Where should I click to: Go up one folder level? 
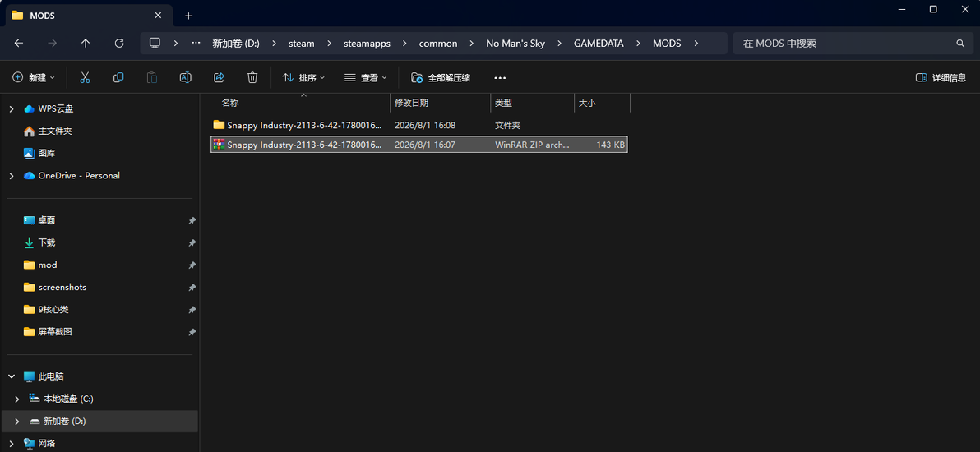86,43
